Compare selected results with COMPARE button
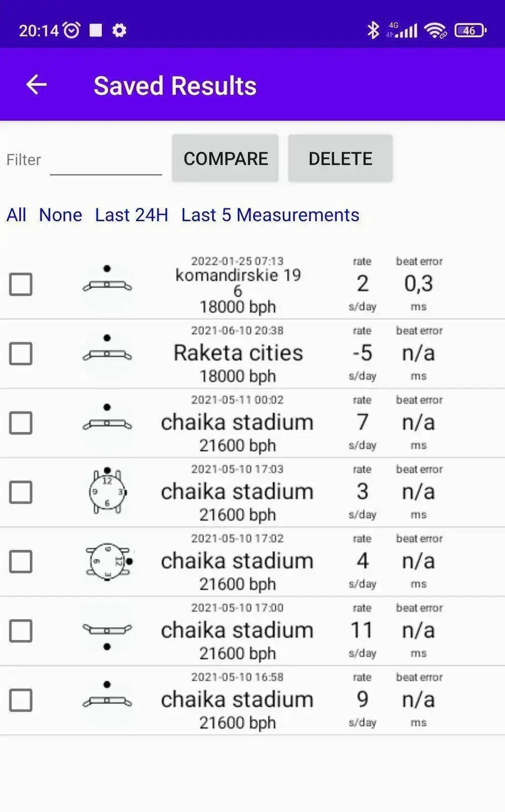The height and width of the screenshot is (812, 505). point(225,158)
